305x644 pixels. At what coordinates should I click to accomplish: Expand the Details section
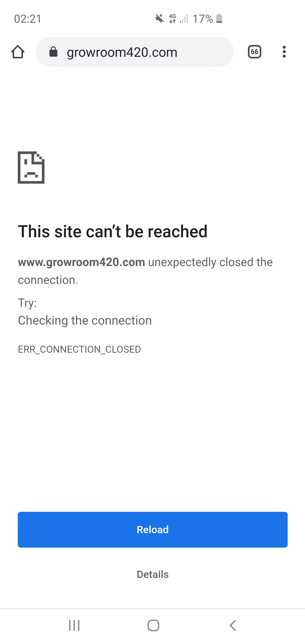152,574
